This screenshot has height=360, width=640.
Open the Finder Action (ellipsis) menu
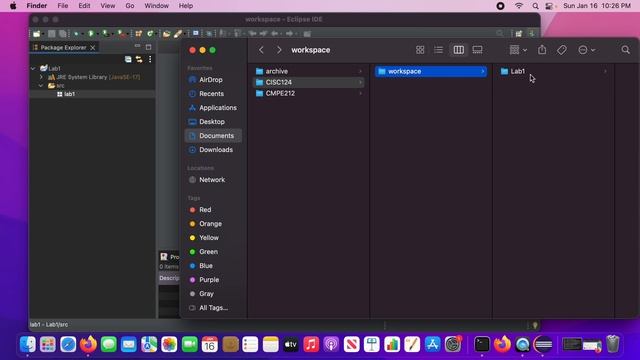587,50
